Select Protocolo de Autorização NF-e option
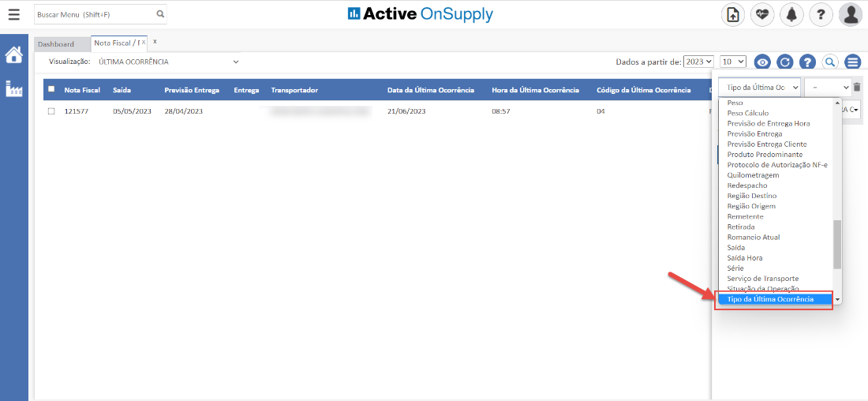Image resolution: width=868 pixels, height=401 pixels. [775, 165]
